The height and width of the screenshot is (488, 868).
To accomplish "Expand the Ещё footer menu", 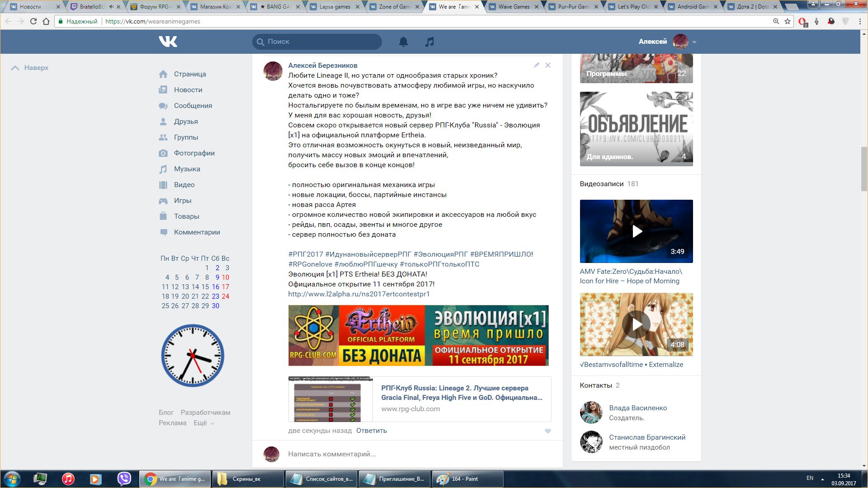I will (204, 423).
